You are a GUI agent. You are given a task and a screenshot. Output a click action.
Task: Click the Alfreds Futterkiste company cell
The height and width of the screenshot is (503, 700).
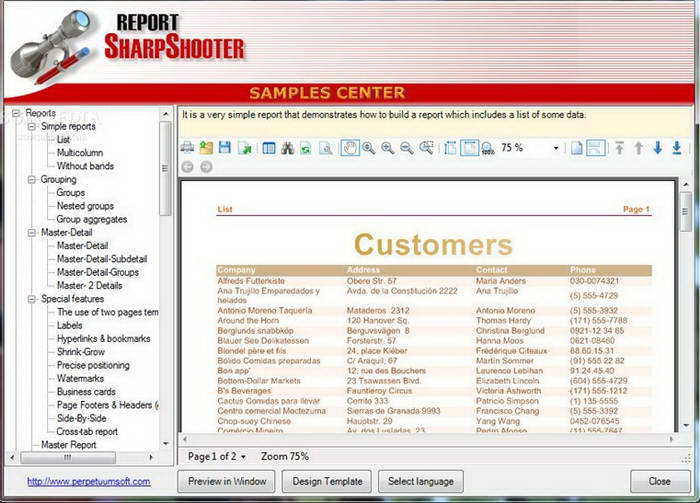coord(251,281)
